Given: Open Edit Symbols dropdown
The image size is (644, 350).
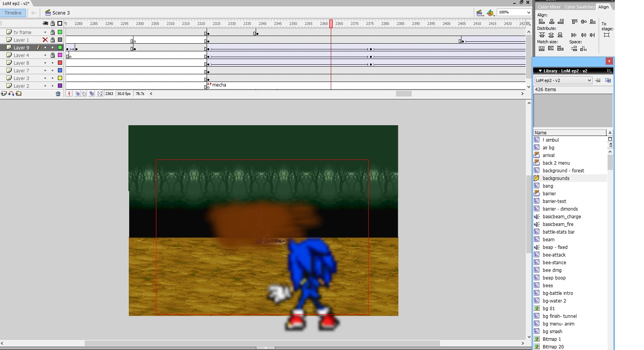Looking at the screenshot, I should [490, 13].
